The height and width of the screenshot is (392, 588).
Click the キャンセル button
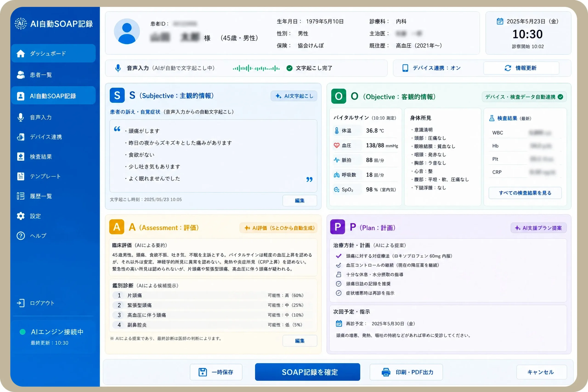[x=542, y=372]
